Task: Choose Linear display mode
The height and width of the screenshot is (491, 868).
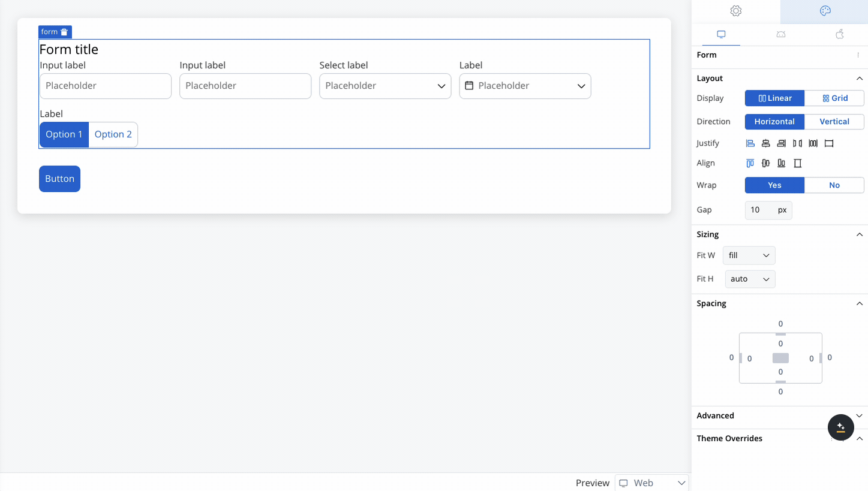Action: coord(774,98)
